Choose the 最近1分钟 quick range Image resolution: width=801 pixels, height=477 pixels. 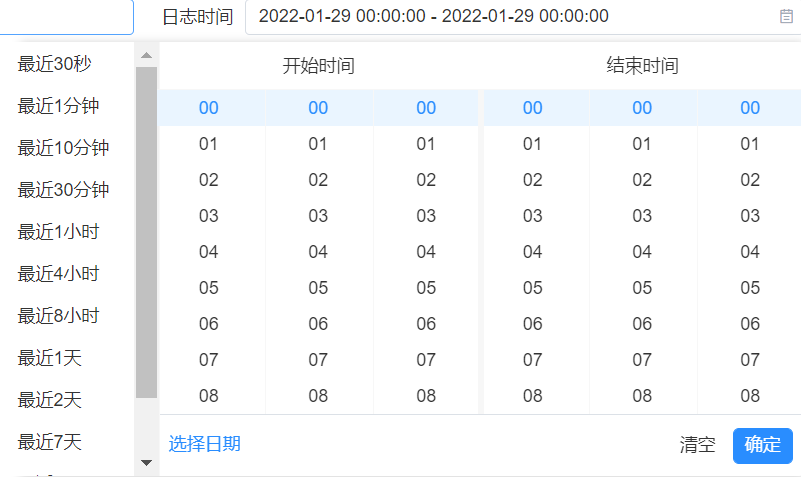point(58,106)
